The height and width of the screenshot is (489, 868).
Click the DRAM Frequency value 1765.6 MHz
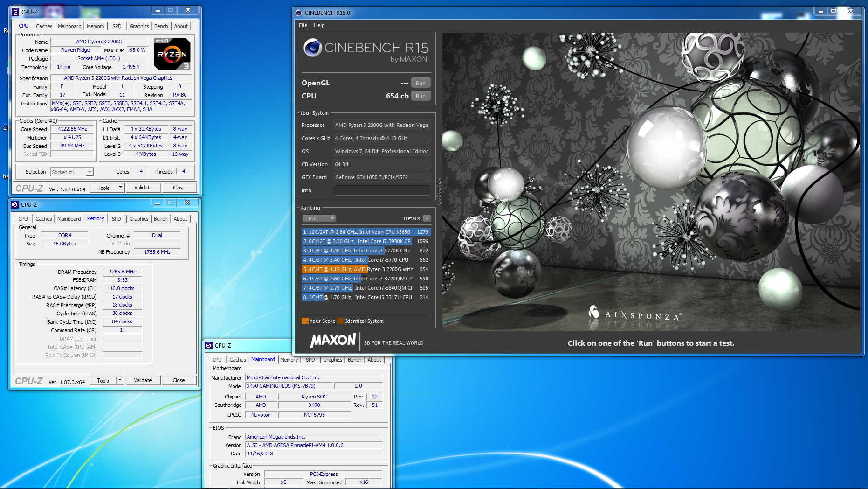pyautogui.click(x=122, y=272)
